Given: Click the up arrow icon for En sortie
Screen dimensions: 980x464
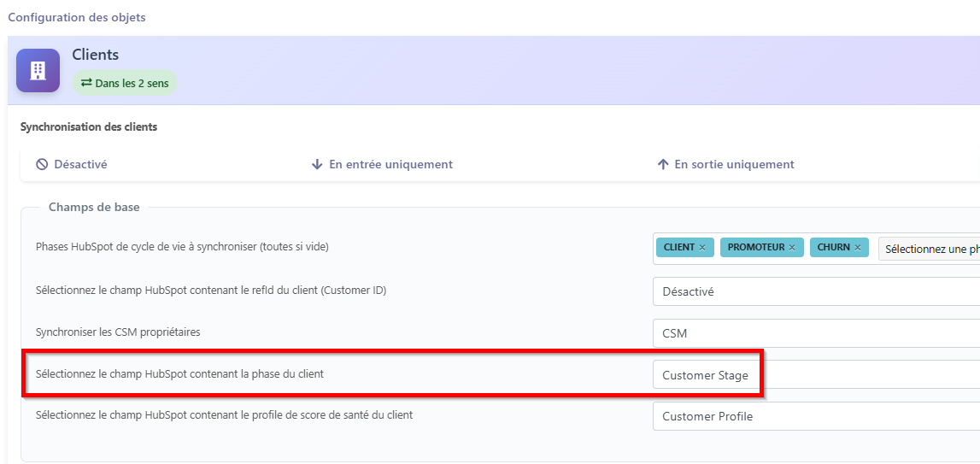Looking at the screenshot, I should click(x=662, y=164).
